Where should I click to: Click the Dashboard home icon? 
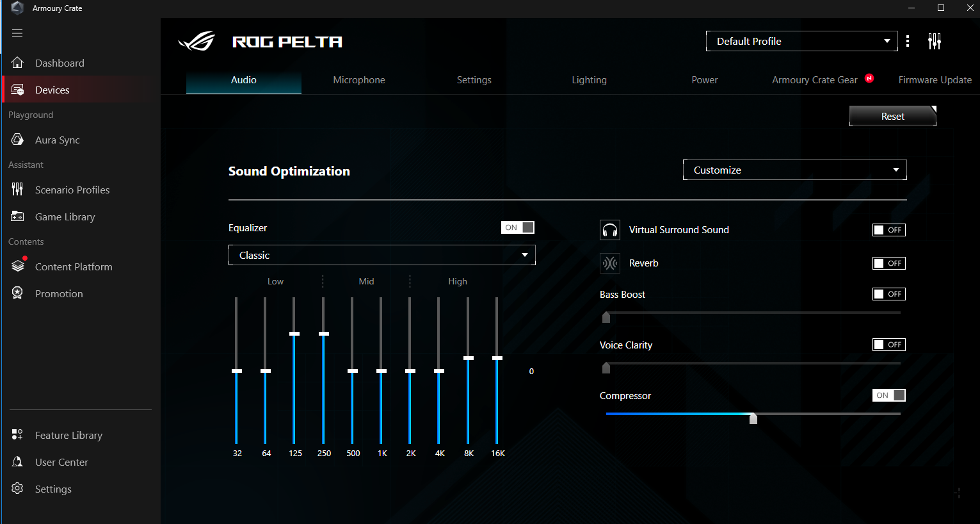(x=18, y=63)
